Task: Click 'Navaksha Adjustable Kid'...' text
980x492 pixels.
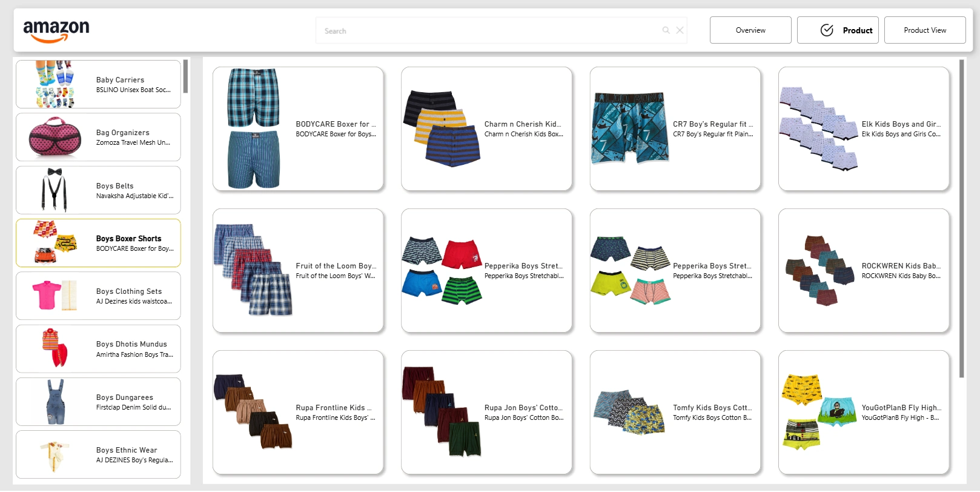Action: (134, 196)
